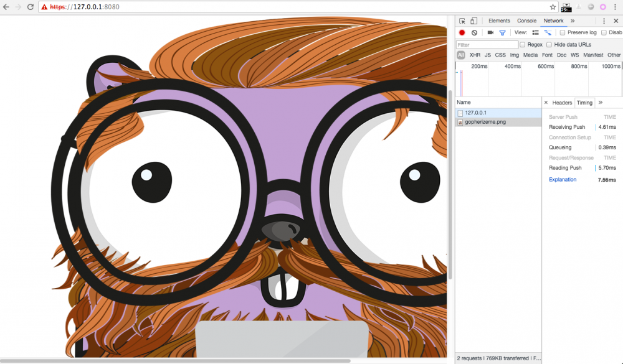Check the Regex filter option

[x=523, y=45]
